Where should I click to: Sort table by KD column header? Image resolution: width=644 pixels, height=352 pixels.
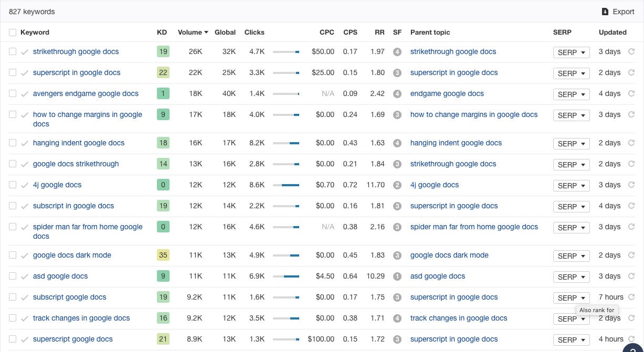162,33
